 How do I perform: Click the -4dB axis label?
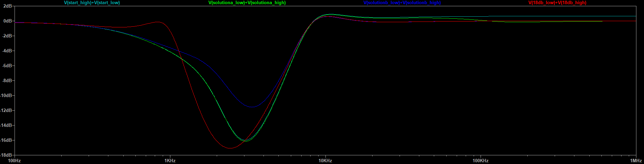tap(7, 51)
